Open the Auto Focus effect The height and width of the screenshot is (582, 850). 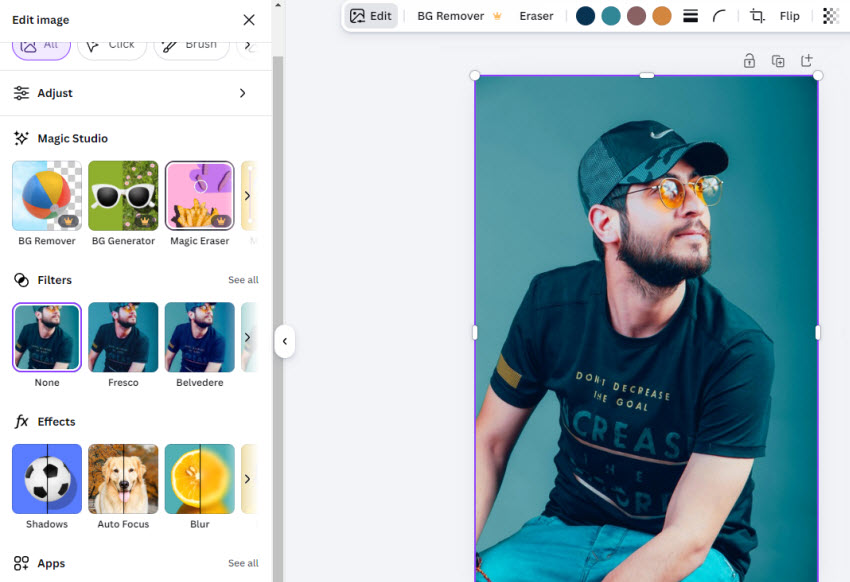click(123, 487)
